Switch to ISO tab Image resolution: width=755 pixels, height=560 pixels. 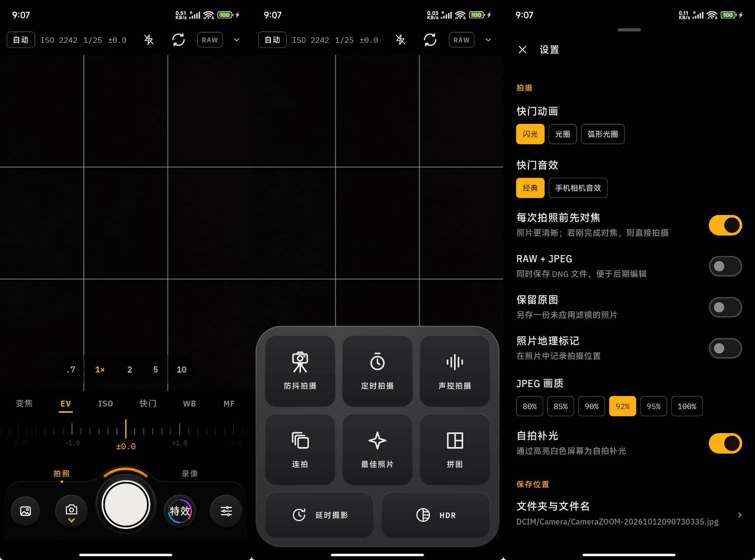pos(106,404)
